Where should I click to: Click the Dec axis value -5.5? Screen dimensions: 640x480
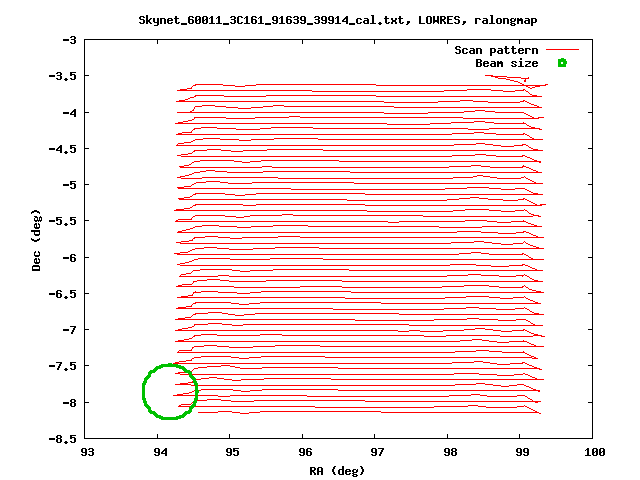[x=62, y=221]
